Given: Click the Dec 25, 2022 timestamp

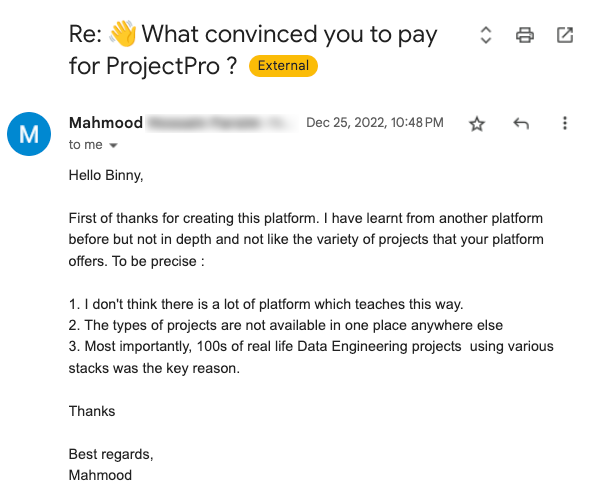Looking at the screenshot, I should coord(375,123).
